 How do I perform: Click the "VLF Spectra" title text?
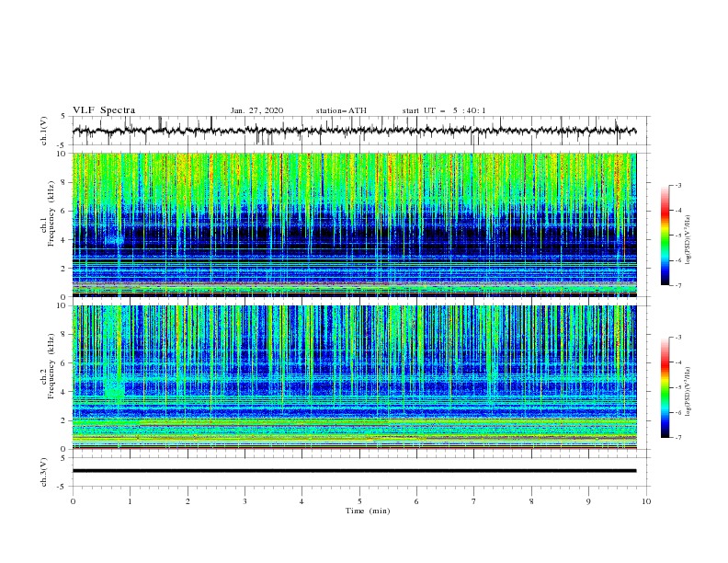(x=104, y=110)
